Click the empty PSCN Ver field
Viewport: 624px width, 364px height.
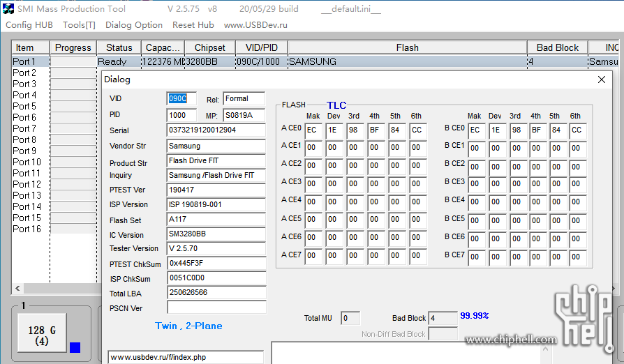(x=216, y=308)
